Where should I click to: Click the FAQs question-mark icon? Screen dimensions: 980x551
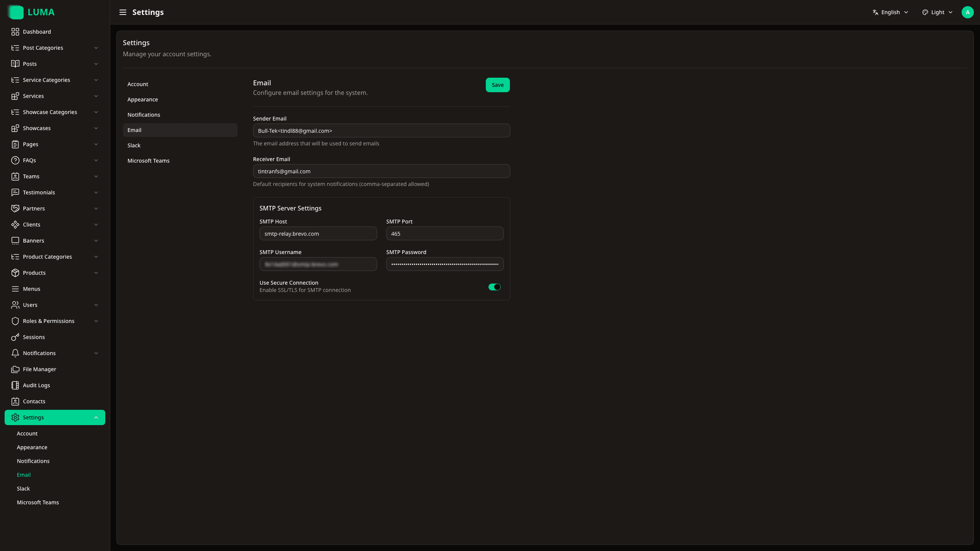[15, 160]
